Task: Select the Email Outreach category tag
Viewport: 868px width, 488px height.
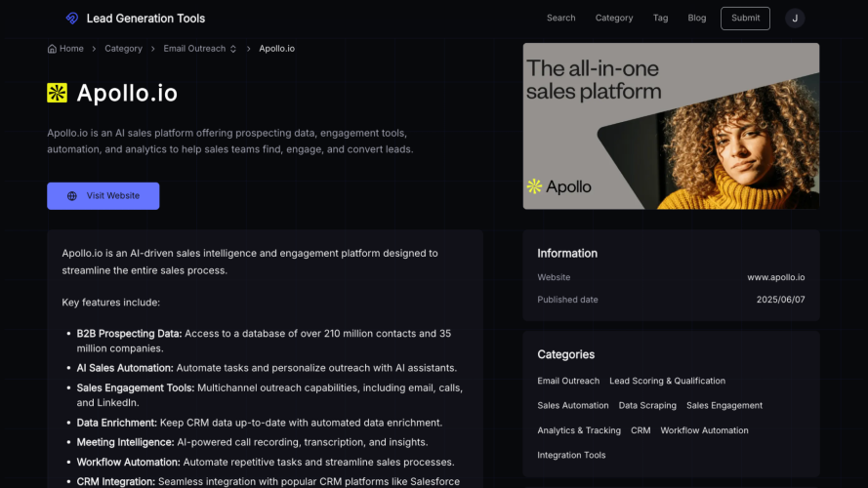Action: tap(568, 381)
